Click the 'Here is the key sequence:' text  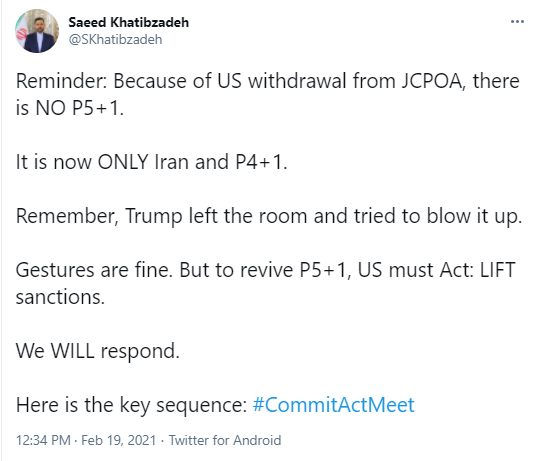pyautogui.click(x=132, y=405)
